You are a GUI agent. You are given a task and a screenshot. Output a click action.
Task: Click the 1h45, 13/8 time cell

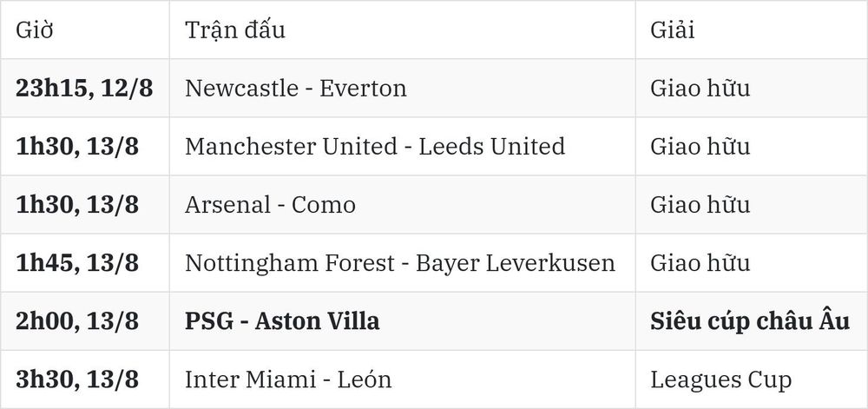coord(77,263)
